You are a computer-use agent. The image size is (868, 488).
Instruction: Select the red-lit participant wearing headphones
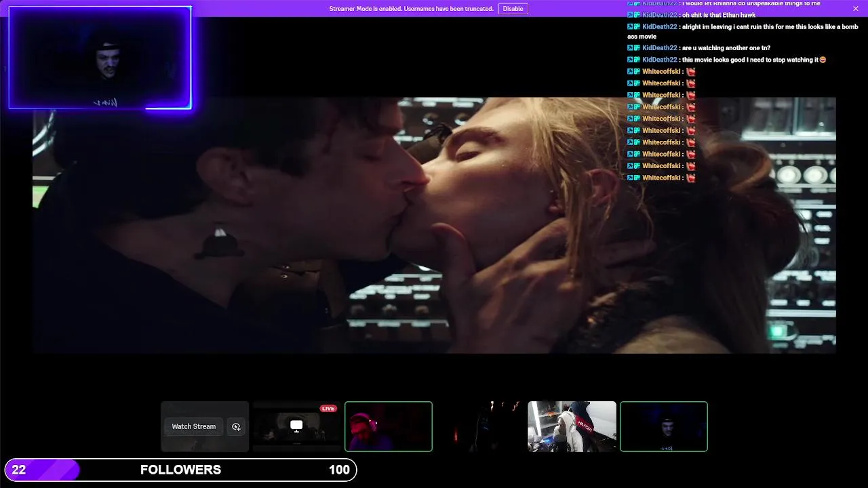(x=389, y=426)
